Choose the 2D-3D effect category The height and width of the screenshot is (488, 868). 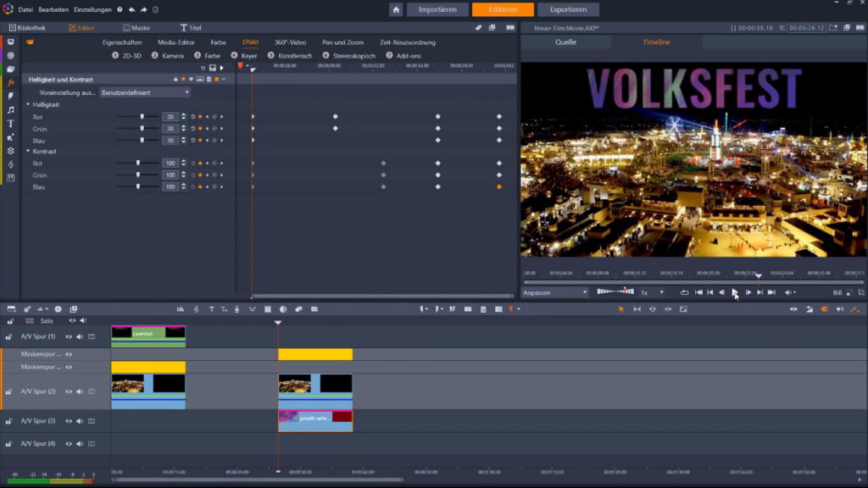pos(127,55)
